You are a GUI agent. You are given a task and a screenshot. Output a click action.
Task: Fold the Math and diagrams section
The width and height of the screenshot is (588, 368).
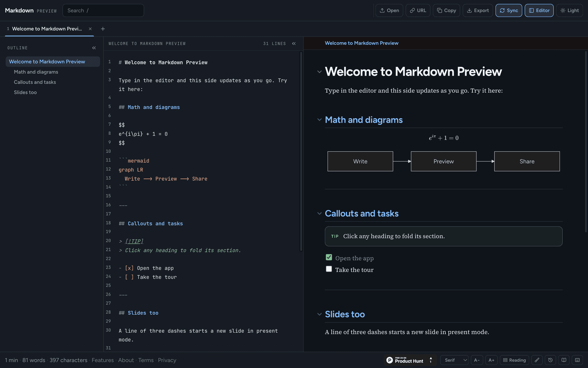click(x=319, y=120)
